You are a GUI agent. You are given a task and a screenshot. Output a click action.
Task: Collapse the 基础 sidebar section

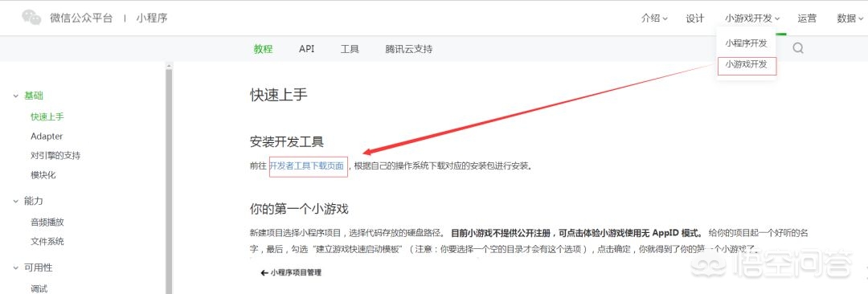pyautogui.click(x=15, y=96)
